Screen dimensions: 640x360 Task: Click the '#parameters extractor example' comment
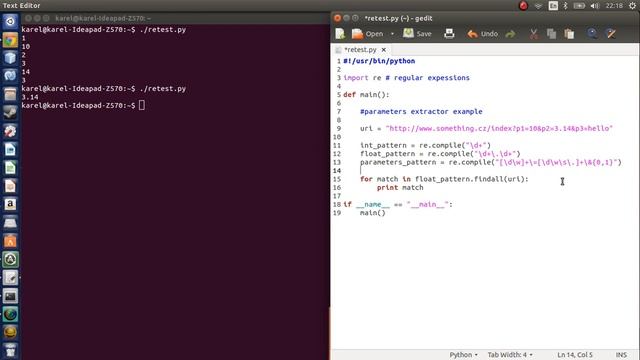tap(421, 111)
